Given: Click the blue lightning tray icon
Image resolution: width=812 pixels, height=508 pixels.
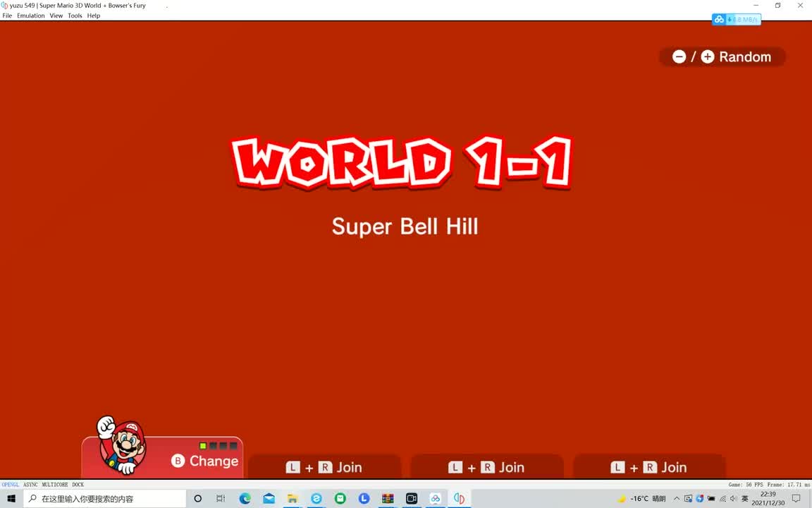Looking at the screenshot, I should click(700, 498).
